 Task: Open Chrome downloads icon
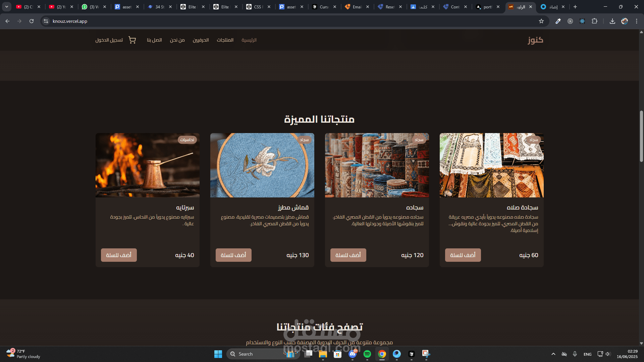click(612, 21)
